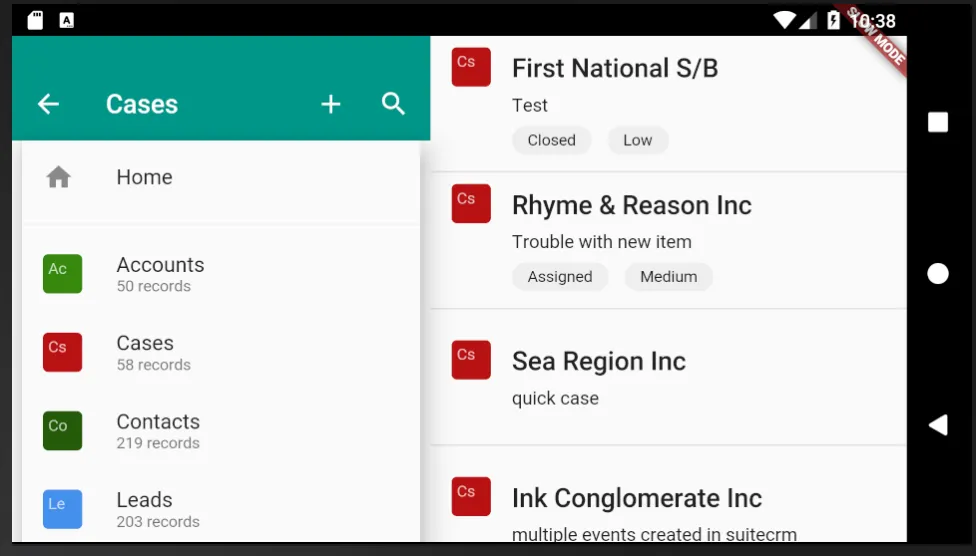Click the Closed status chip
The image size is (976, 556).
(551, 140)
